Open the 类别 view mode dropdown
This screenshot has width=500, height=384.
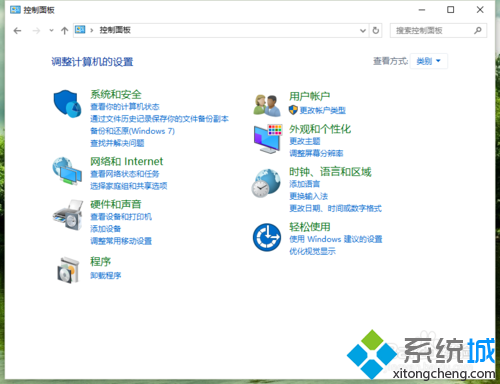[429, 61]
